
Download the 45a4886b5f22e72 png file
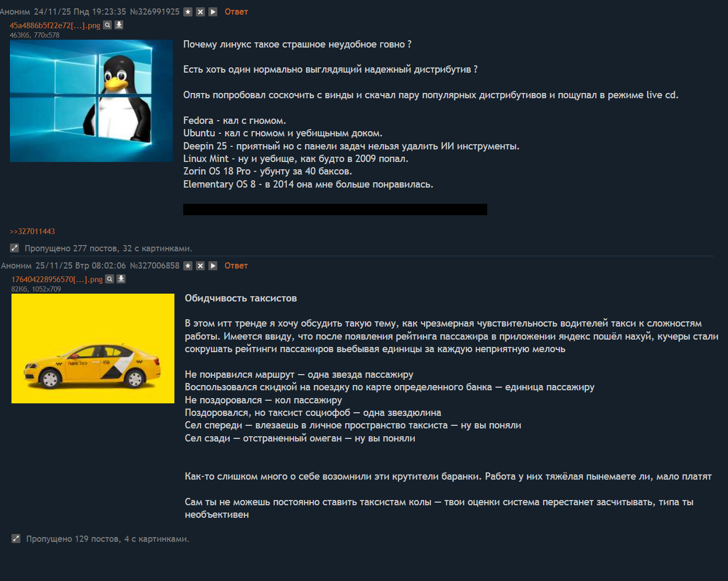pos(119,25)
